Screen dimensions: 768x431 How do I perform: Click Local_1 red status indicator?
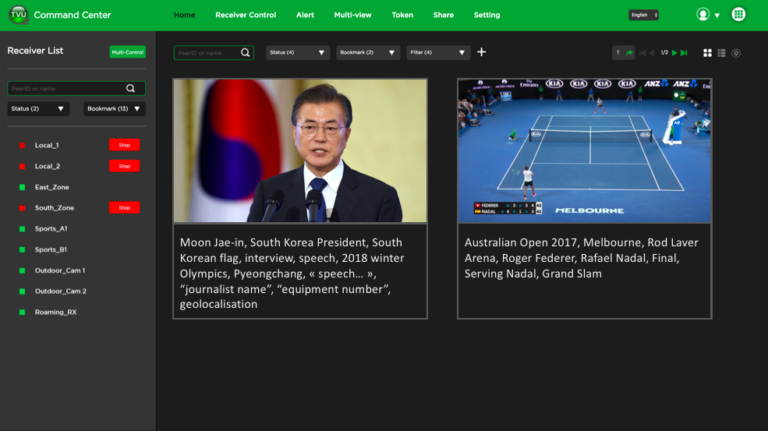pos(22,145)
